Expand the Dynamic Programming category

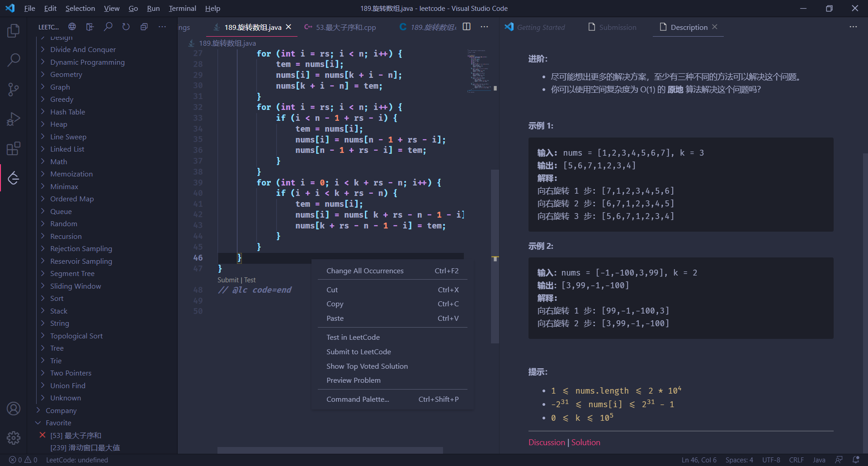click(x=87, y=62)
